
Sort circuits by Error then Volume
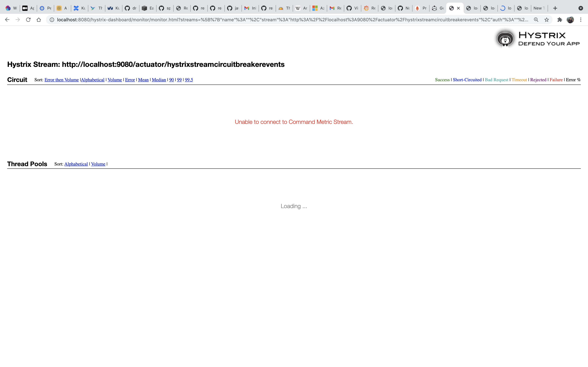62,80
